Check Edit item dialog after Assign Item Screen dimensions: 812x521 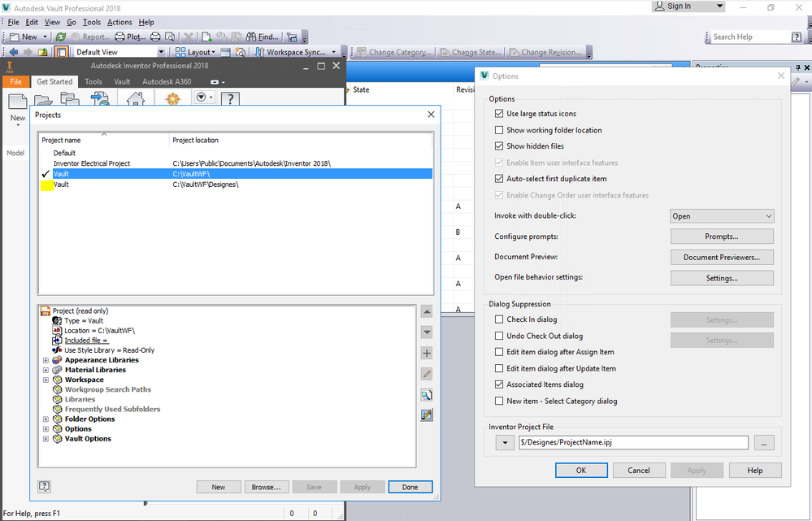click(x=499, y=352)
